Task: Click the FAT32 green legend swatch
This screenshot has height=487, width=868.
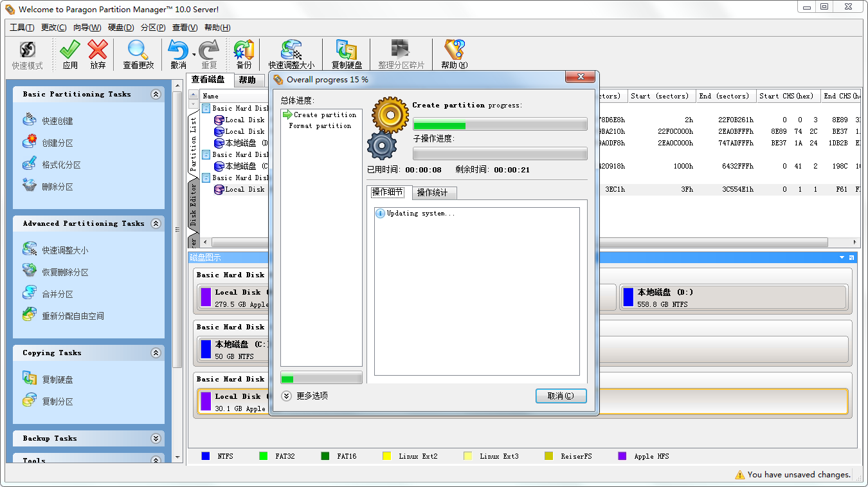Action: pos(263,456)
